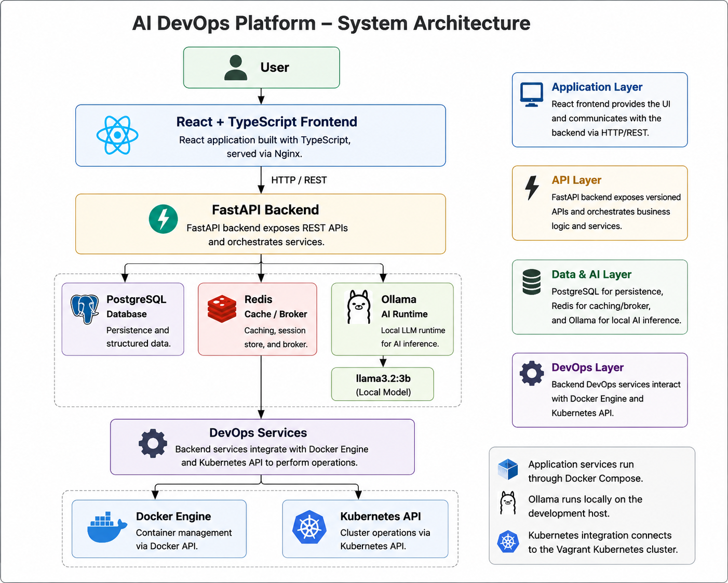
Task: Click the text and orchestrates services.
Action: [x=266, y=242]
